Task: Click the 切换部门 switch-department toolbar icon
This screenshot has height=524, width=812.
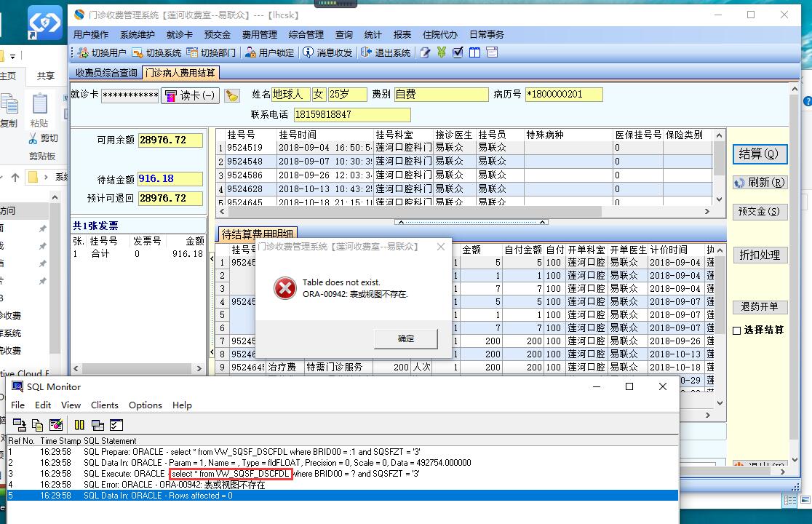Action: [x=192, y=52]
